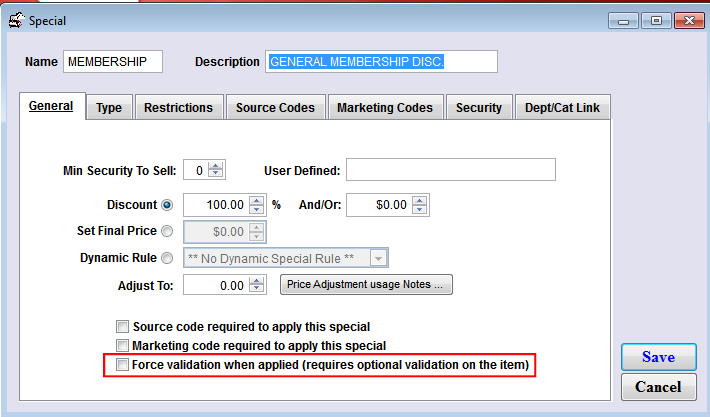Select the Discount radio button
This screenshot has width=710, height=417.
(x=167, y=205)
